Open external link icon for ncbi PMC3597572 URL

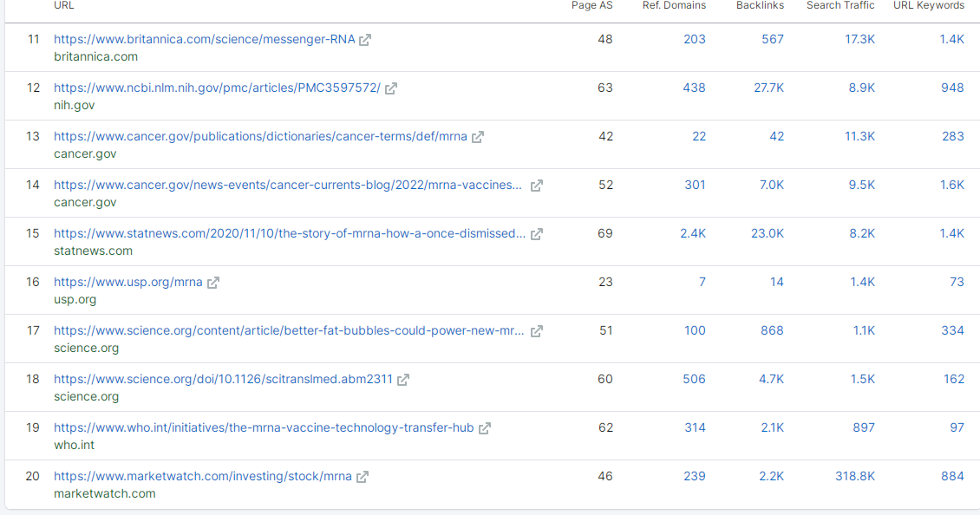click(390, 88)
